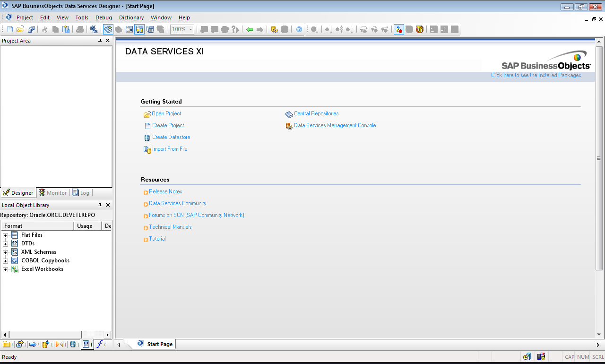Click the Clear/delete X toolbar icon
This screenshot has height=364, width=605.
(x=94, y=29)
